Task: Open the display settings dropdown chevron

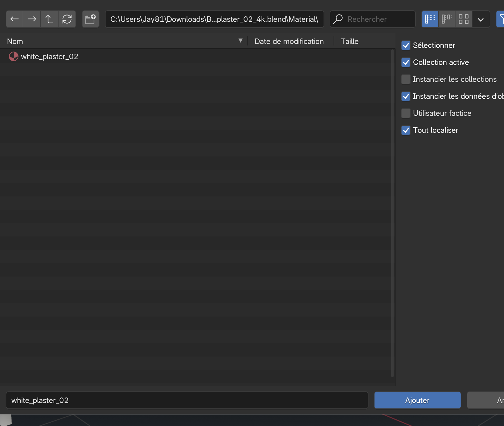Action: coord(481,20)
